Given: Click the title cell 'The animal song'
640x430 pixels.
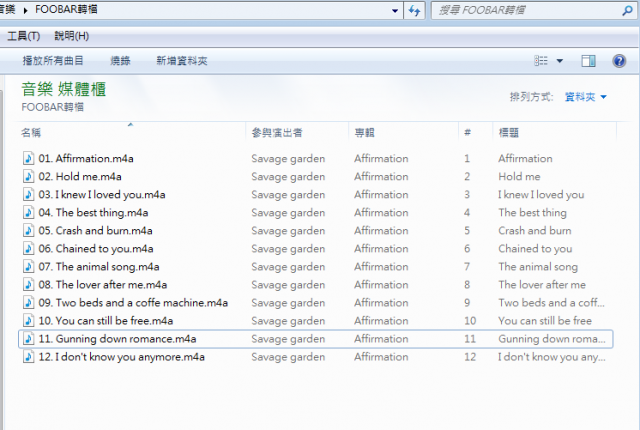Looking at the screenshot, I should pyautogui.click(x=538, y=266).
